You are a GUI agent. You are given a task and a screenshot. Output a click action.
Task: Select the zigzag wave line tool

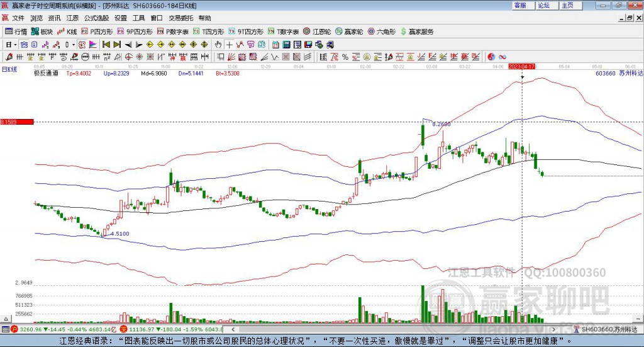coord(275,57)
